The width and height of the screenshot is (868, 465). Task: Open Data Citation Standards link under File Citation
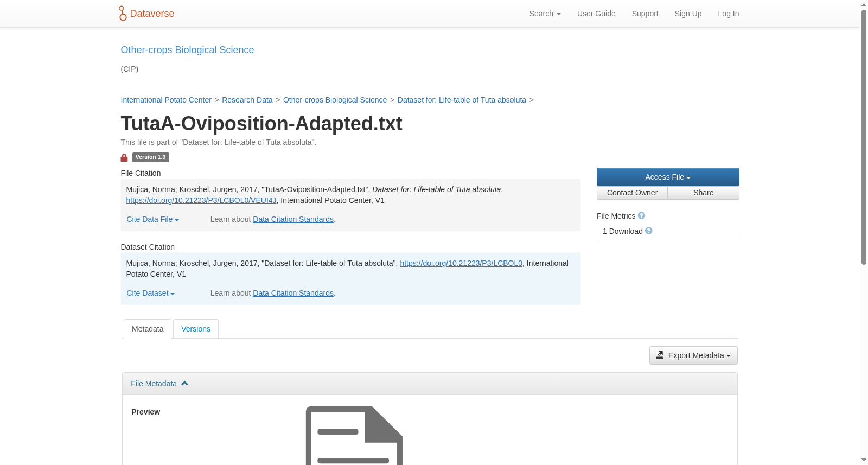pyautogui.click(x=293, y=219)
